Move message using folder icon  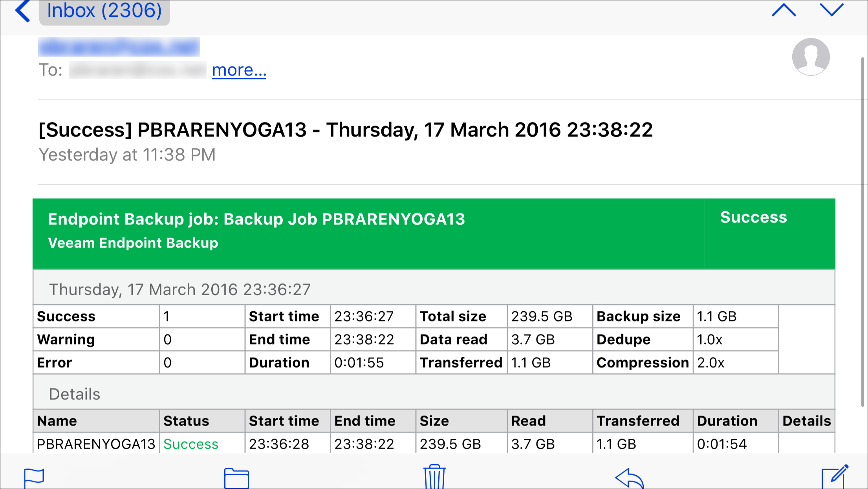click(x=236, y=478)
